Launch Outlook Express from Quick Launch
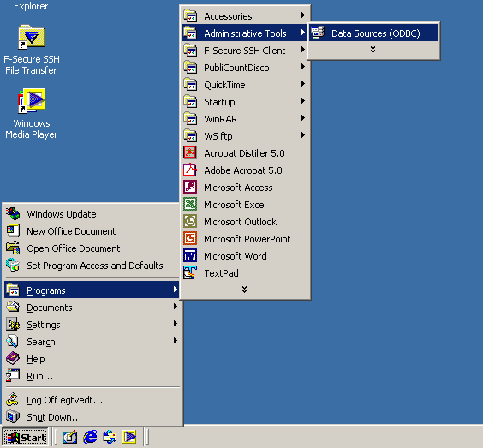This screenshot has width=483, height=448. tap(110, 437)
